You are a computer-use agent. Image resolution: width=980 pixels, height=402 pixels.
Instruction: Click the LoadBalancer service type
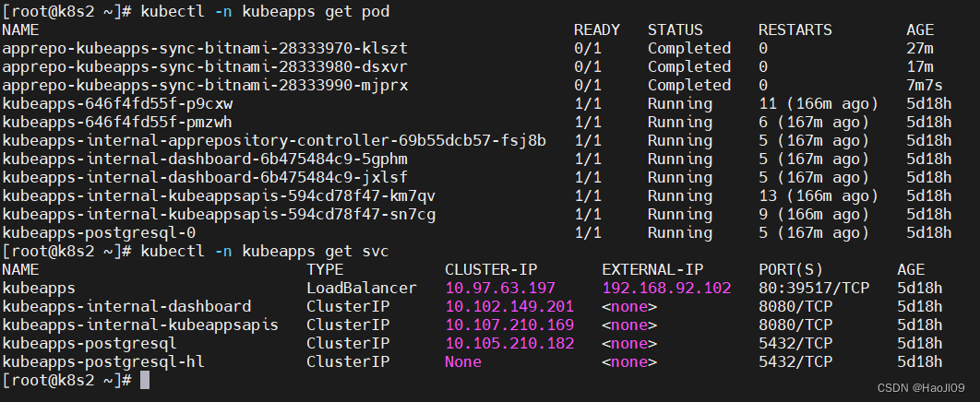click(x=361, y=289)
